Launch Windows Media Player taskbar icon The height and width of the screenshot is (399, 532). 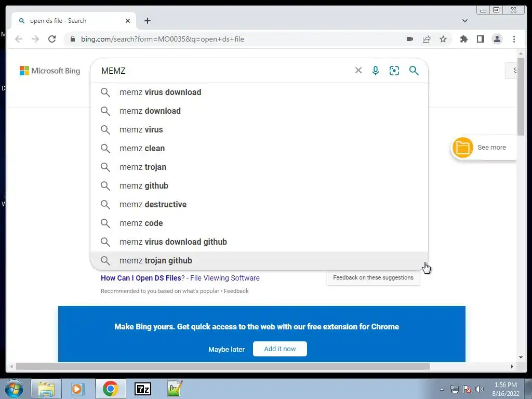(x=78, y=389)
